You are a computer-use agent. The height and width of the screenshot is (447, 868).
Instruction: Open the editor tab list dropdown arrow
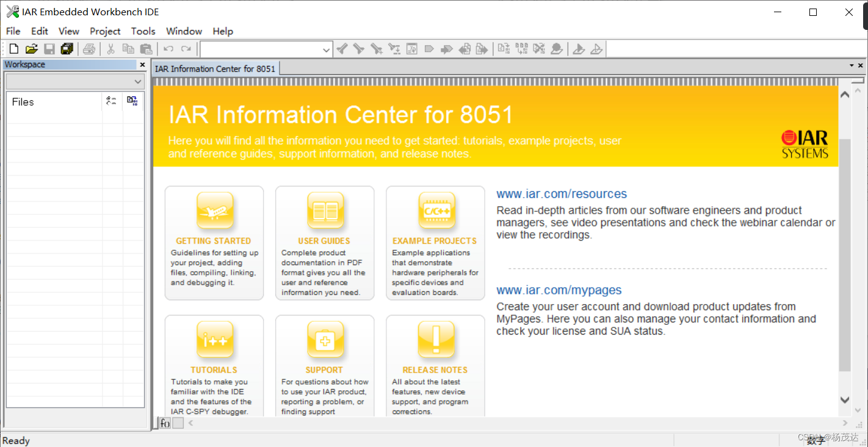[852, 65]
